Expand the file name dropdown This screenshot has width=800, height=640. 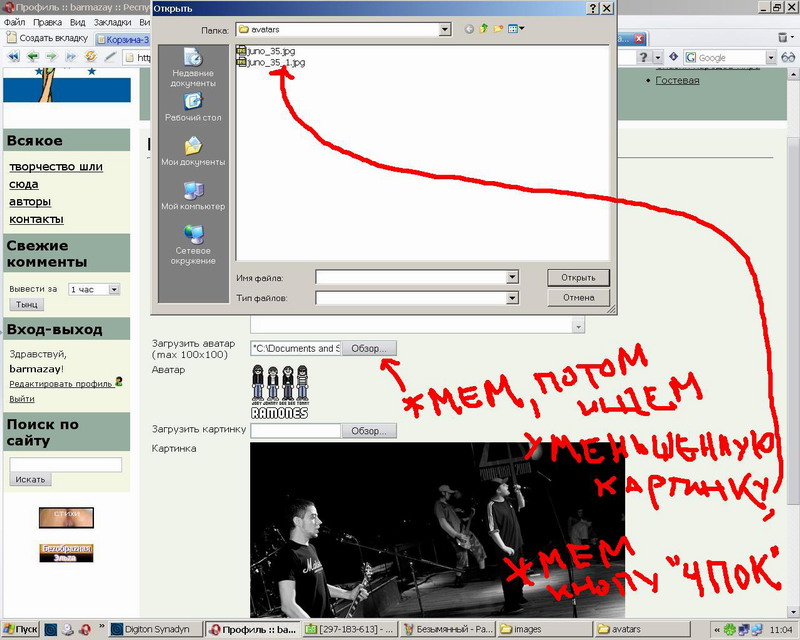click(512, 277)
